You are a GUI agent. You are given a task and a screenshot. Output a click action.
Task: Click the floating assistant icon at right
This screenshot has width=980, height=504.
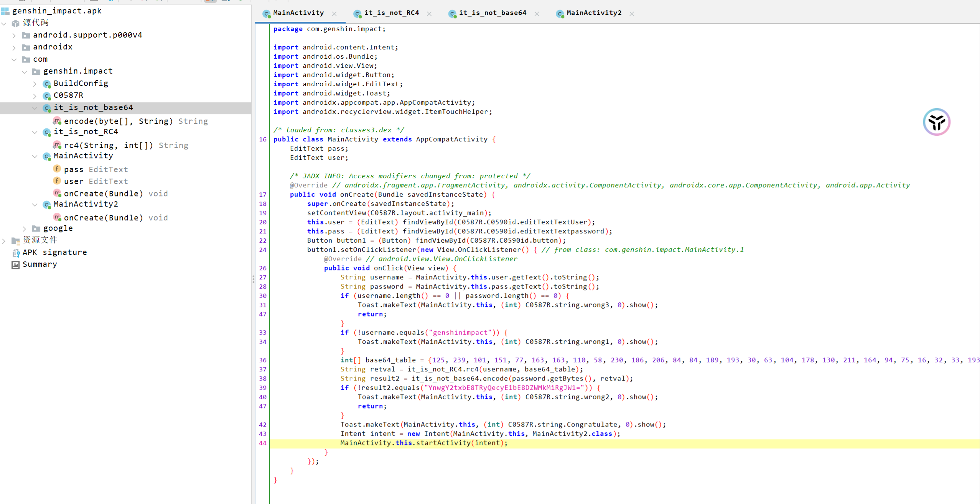pyautogui.click(x=936, y=122)
